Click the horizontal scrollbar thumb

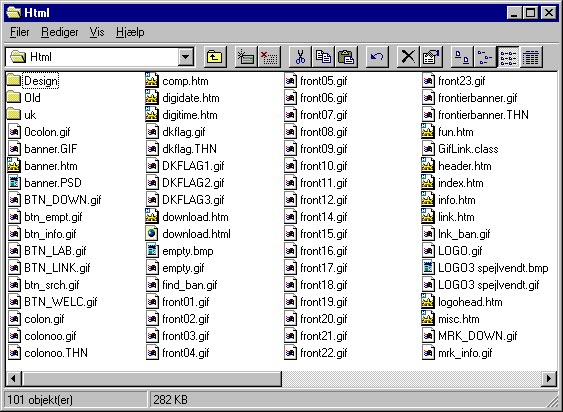coord(152,378)
